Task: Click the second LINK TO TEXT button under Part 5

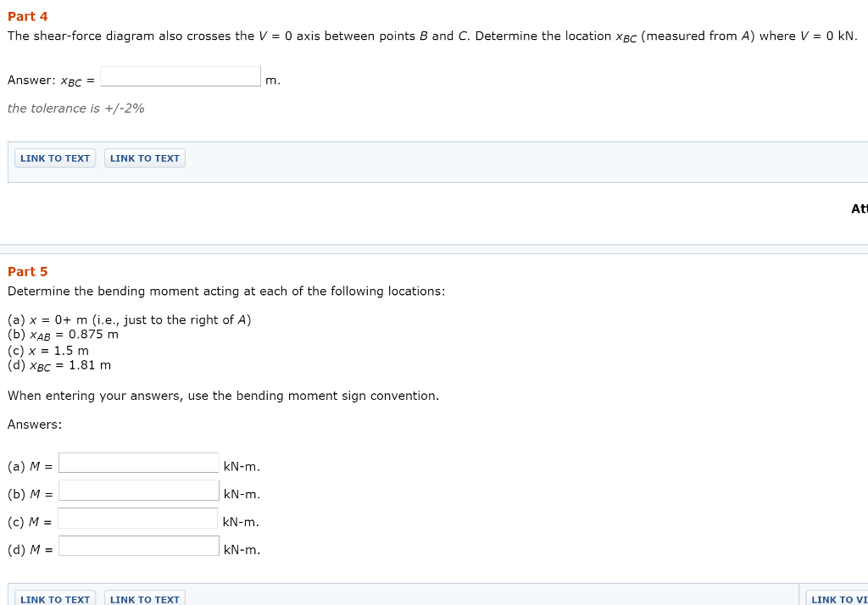Action: click(x=144, y=599)
